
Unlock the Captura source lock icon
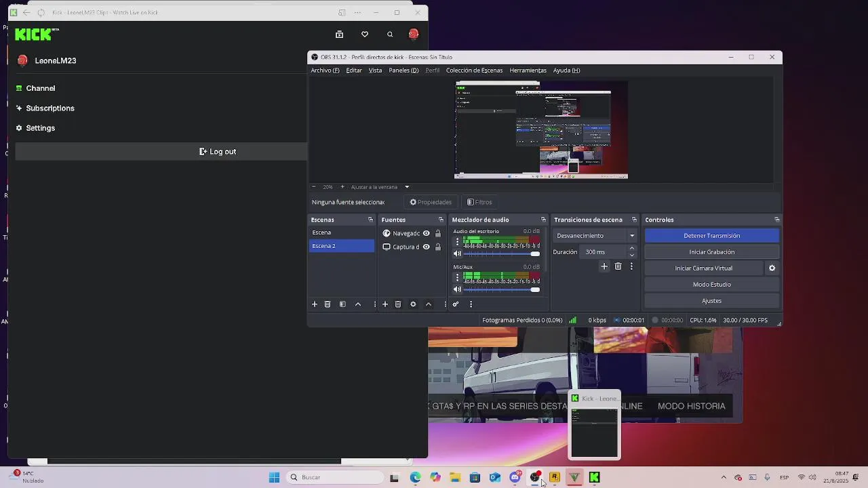(438, 247)
